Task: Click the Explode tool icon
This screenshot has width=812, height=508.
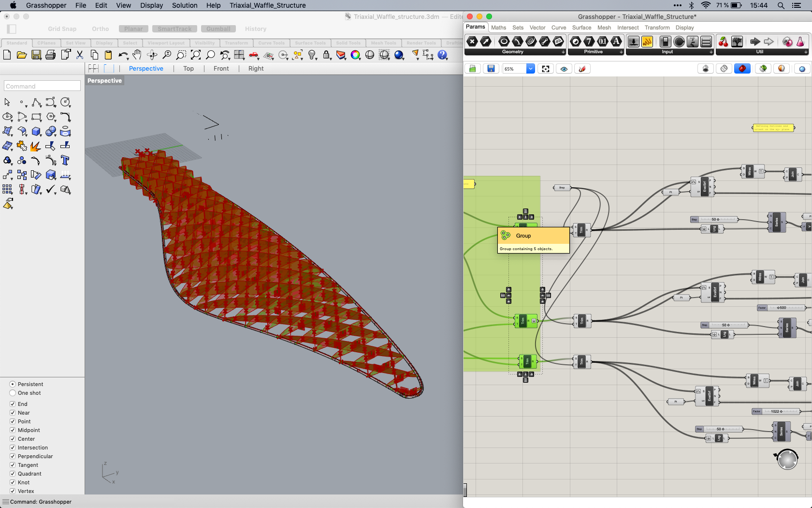Action: (36, 146)
